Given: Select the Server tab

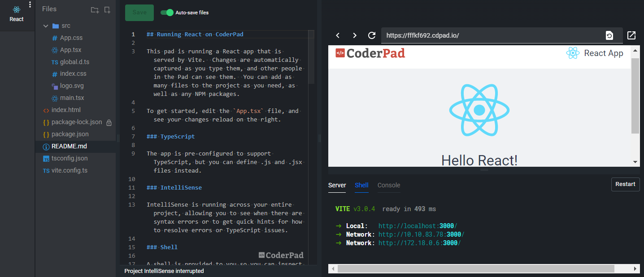Looking at the screenshot, I should [337, 185].
